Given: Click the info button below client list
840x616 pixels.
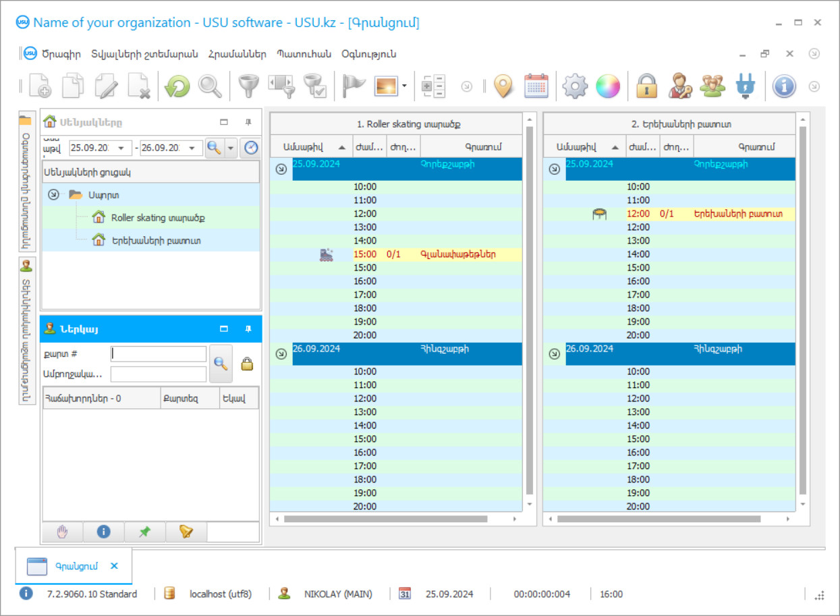Looking at the screenshot, I should 104,532.
